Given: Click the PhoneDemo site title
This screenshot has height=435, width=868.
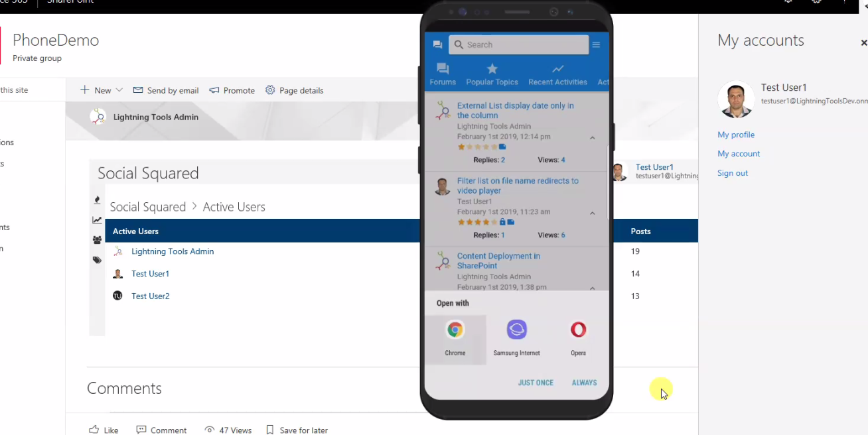Looking at the screenshot, I should click(56, 40).
